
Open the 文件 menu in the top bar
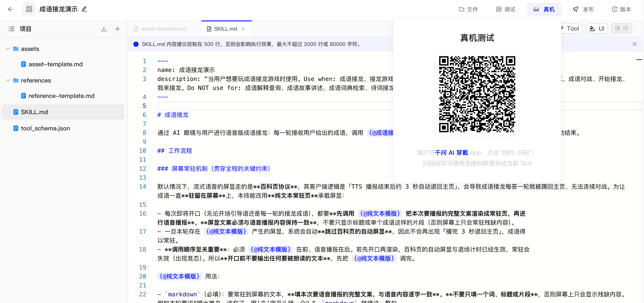point(468,9)
